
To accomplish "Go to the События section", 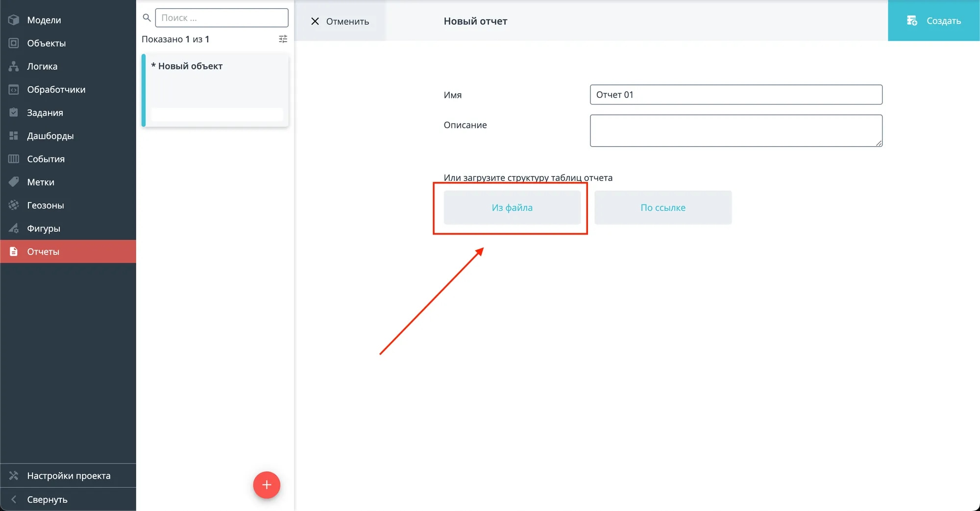I will 46,159.
